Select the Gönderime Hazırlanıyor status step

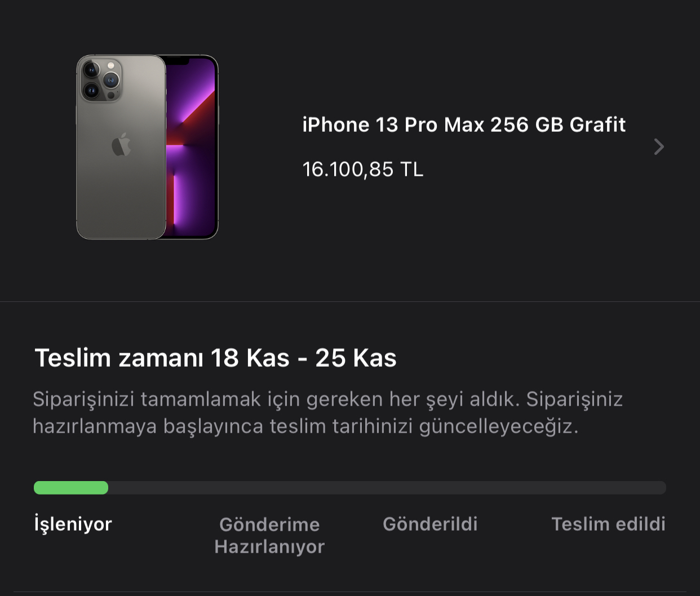[269, 536]
